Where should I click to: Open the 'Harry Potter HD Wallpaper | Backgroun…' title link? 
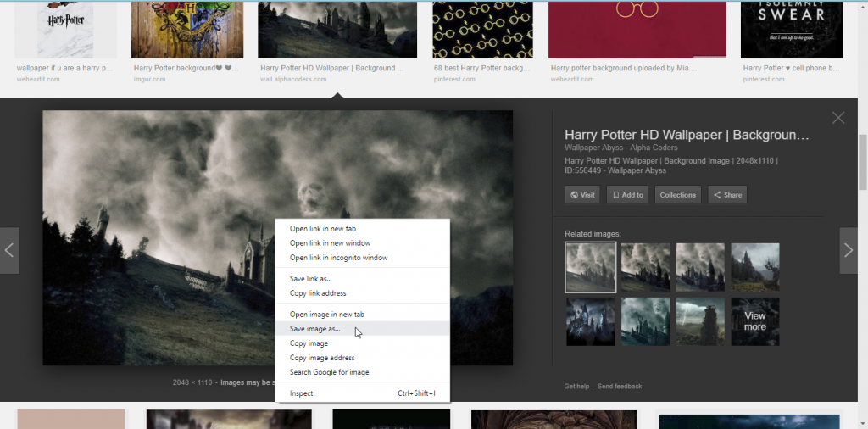pos(687,135)
